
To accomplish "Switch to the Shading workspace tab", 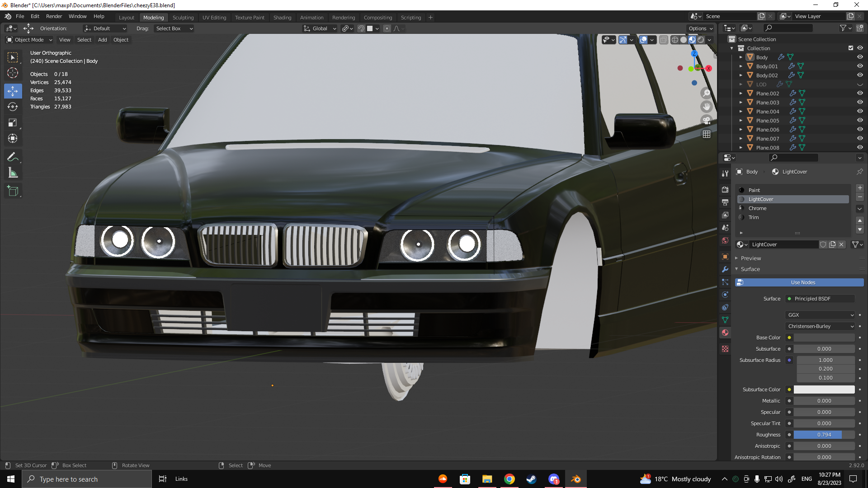I will [282, 18].
